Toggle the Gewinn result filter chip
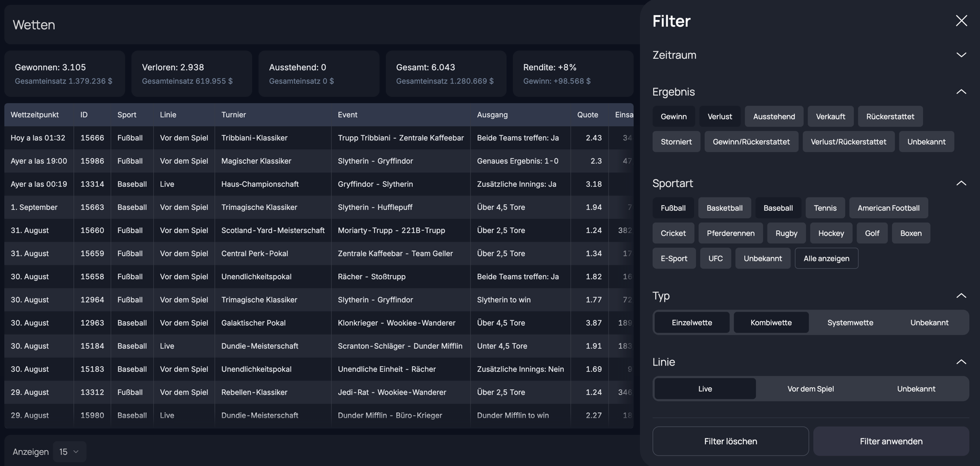 tap(673, 117)
